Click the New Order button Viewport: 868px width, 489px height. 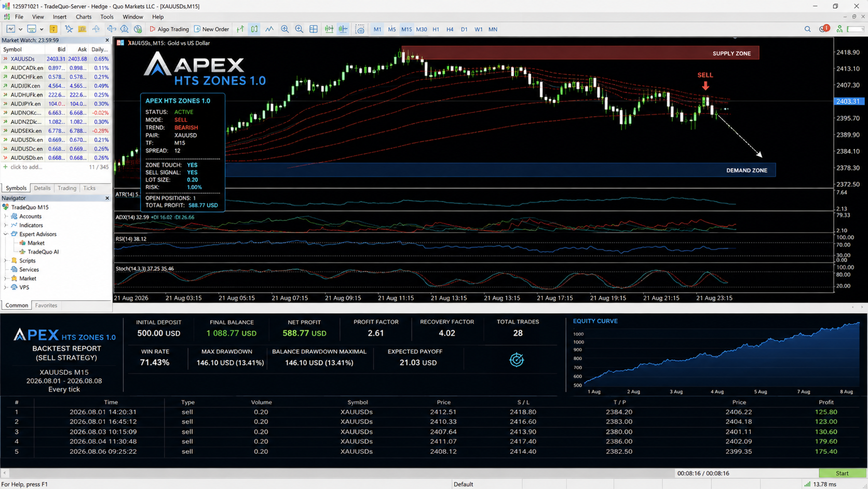(211, 29)
